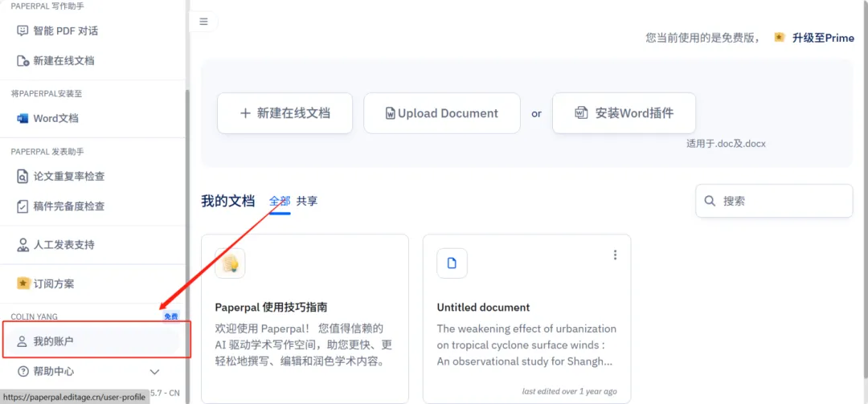Open the Paperpal 使用技巧指南 document card

(x=305, y=319)
